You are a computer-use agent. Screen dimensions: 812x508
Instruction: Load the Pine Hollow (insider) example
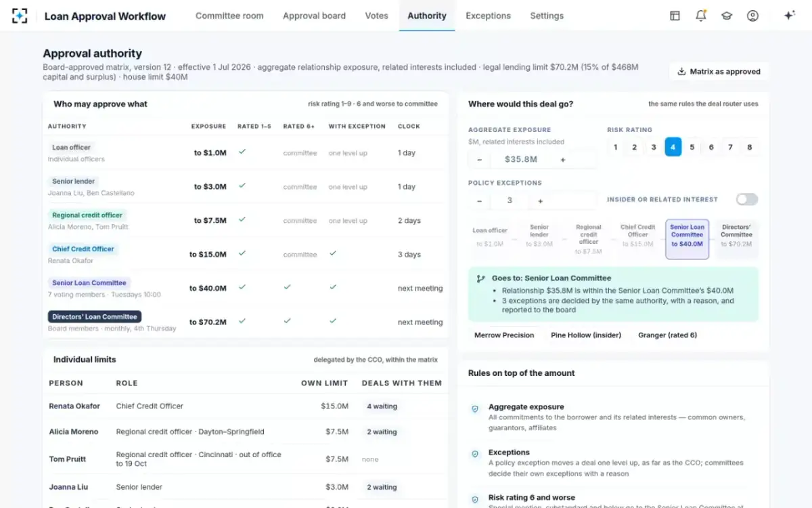[x=586, y=335]
